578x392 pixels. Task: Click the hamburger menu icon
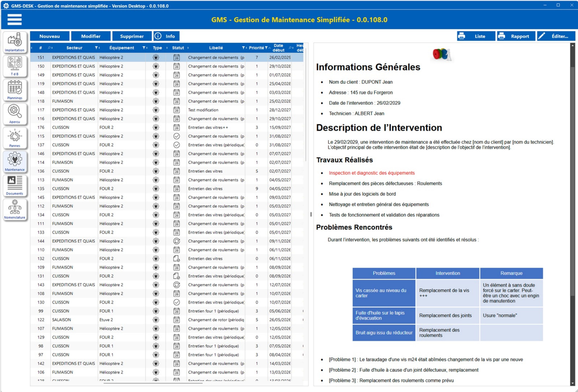click(x=14, y=20)
